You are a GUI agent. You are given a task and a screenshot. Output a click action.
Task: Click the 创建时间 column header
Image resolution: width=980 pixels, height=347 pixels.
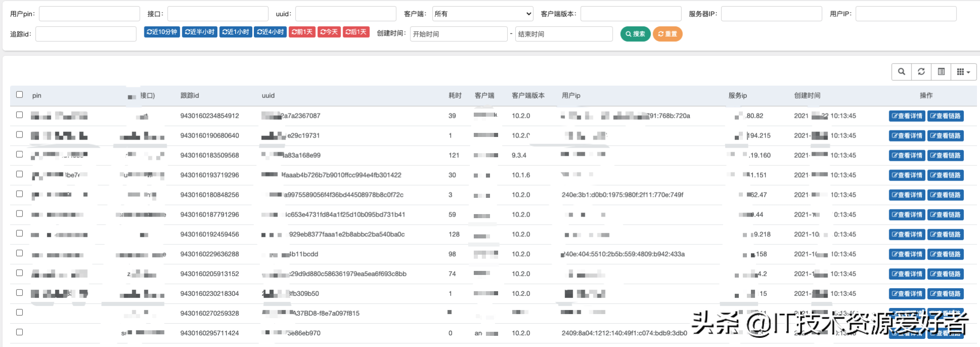(807, 95)
